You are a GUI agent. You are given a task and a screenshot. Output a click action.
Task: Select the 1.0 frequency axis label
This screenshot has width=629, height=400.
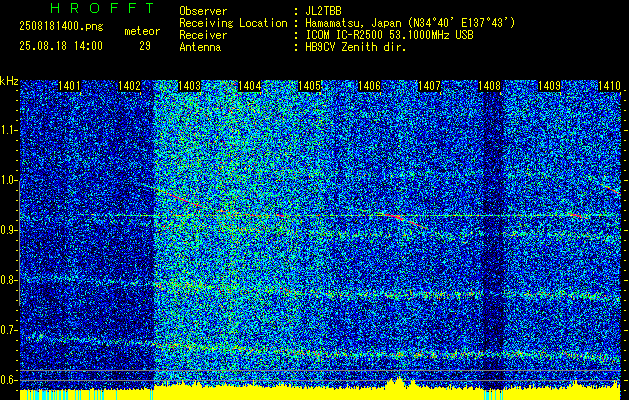[x=7, y=181]
